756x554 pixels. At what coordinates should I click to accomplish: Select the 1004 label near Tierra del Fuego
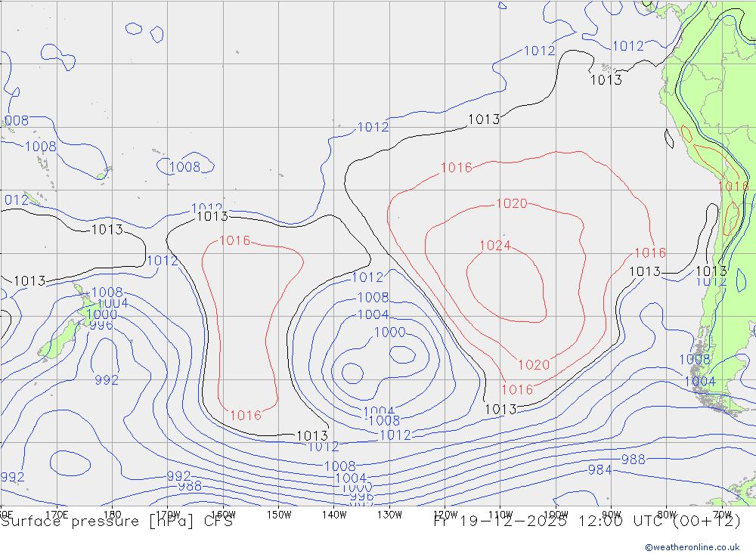click(699, 382)
